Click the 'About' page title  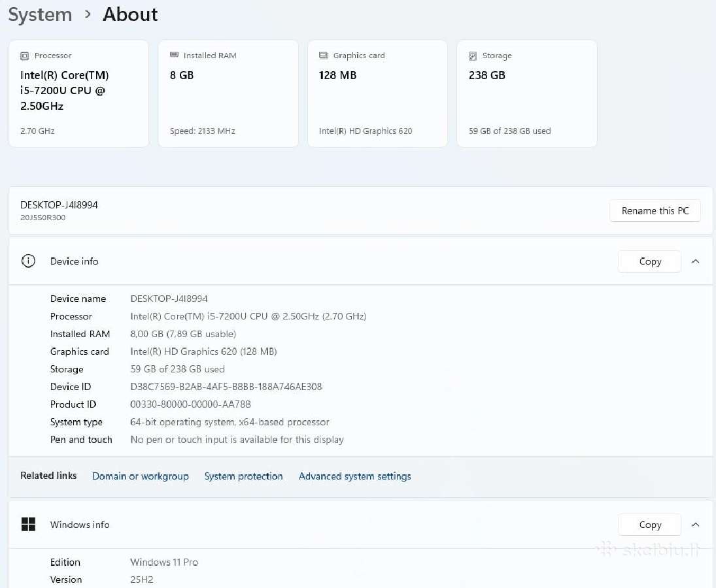coord(130,14)
